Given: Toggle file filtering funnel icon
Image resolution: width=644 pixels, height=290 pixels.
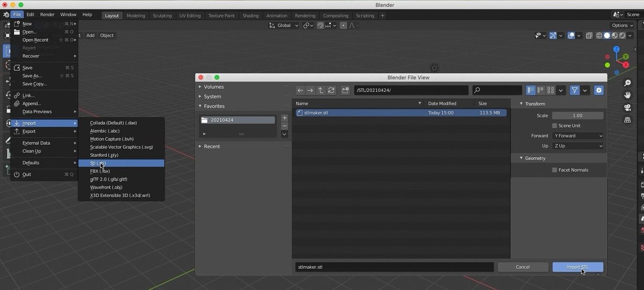Looking at the screenshot, I should [x=575, y=90].
